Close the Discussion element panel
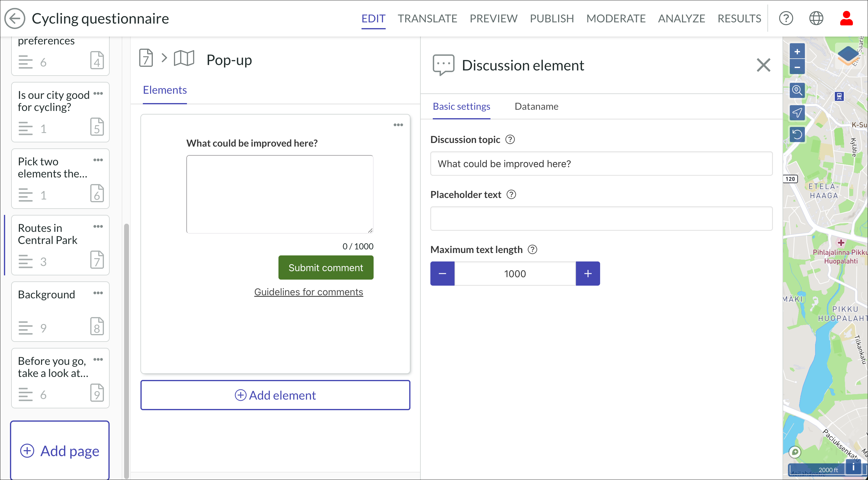This screenshot has width=868, height=480. point(763,65)
